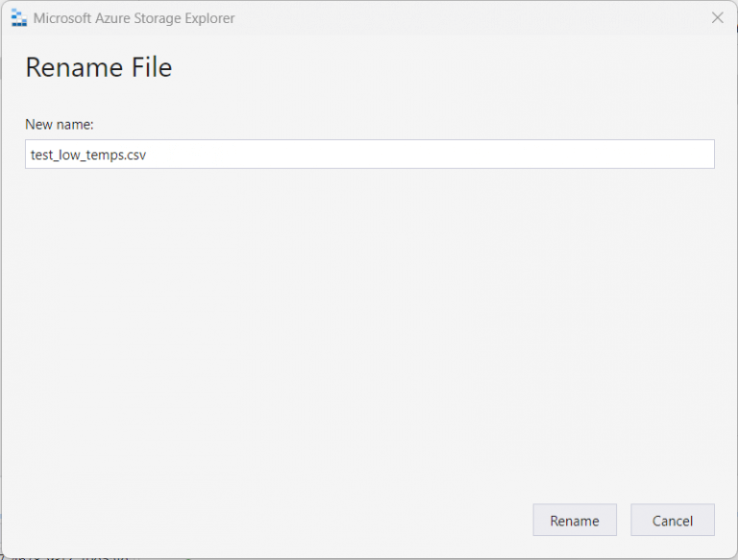Click the Rename File heading

point(98,67)
